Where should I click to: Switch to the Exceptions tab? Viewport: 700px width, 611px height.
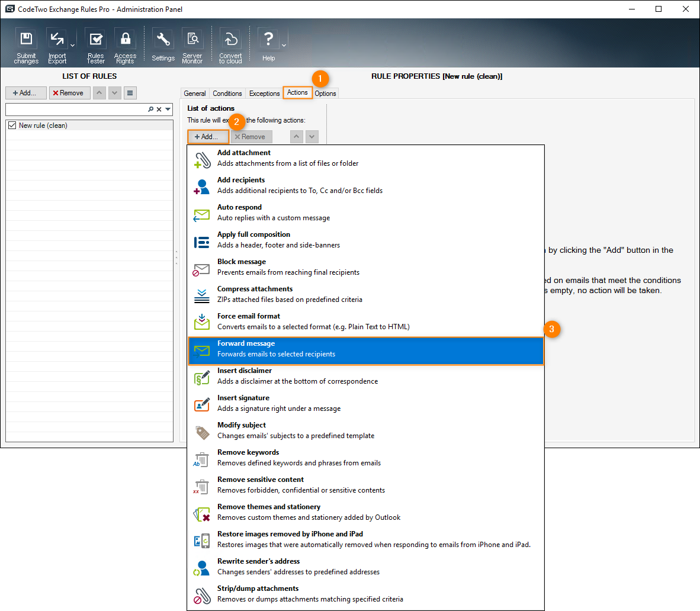pos(264,94)
